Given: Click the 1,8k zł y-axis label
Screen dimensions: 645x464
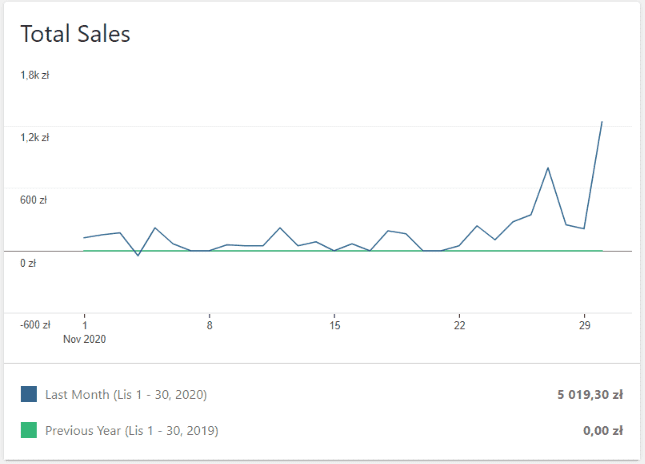Looking at the screenshot, I should [35, 75].
